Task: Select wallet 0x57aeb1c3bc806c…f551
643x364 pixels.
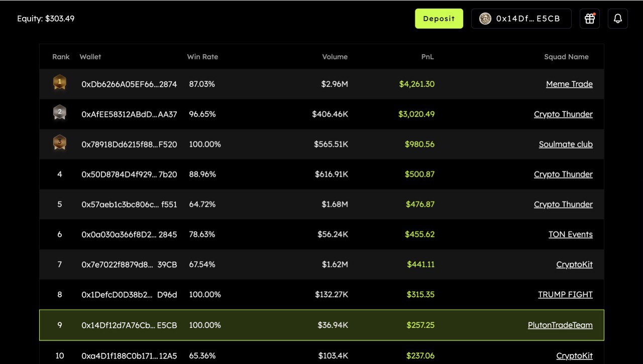Action: [129, 205]
